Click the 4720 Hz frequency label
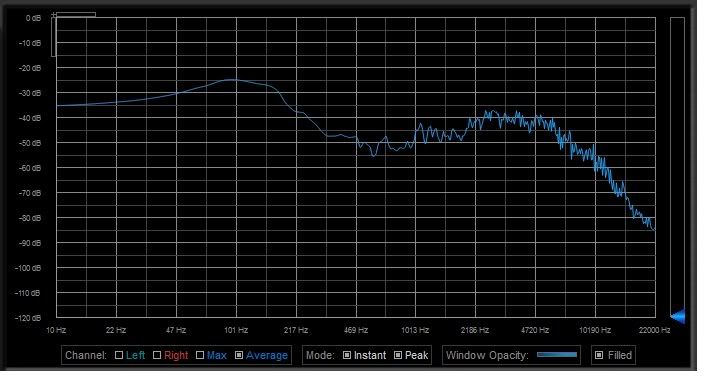Image resolution: width=705 pixels, height=384 pixels. click(x=535, y=330)
